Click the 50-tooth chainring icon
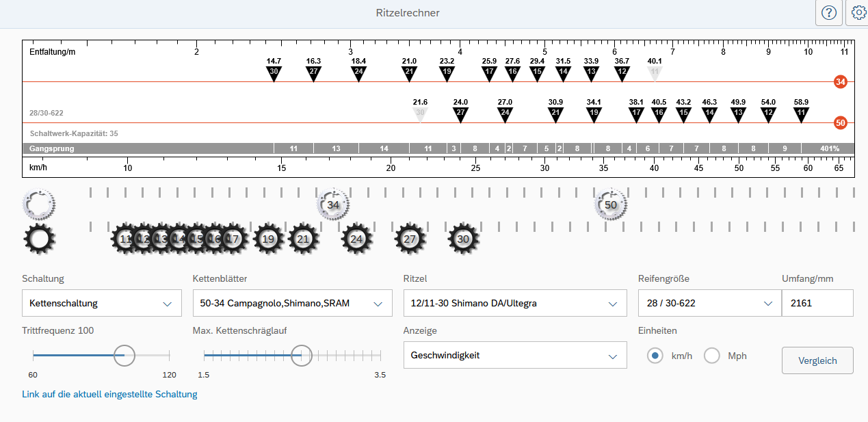This screenshot has width=868, height=422. point(611,205)
